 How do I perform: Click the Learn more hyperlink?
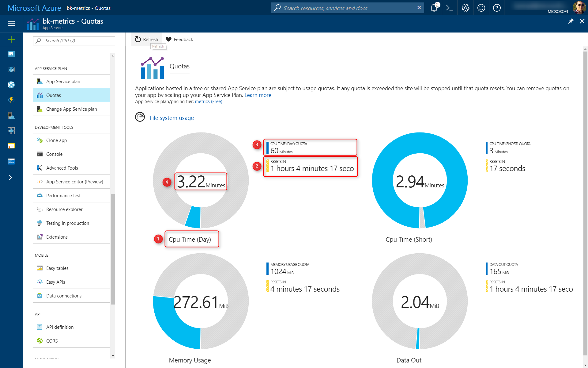coord(258,94)
